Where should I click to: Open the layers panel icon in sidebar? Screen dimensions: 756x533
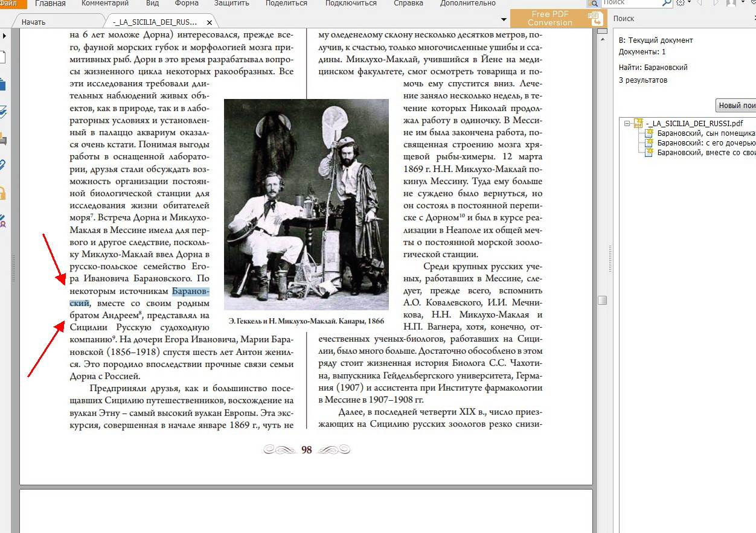[x=2, y=111]
